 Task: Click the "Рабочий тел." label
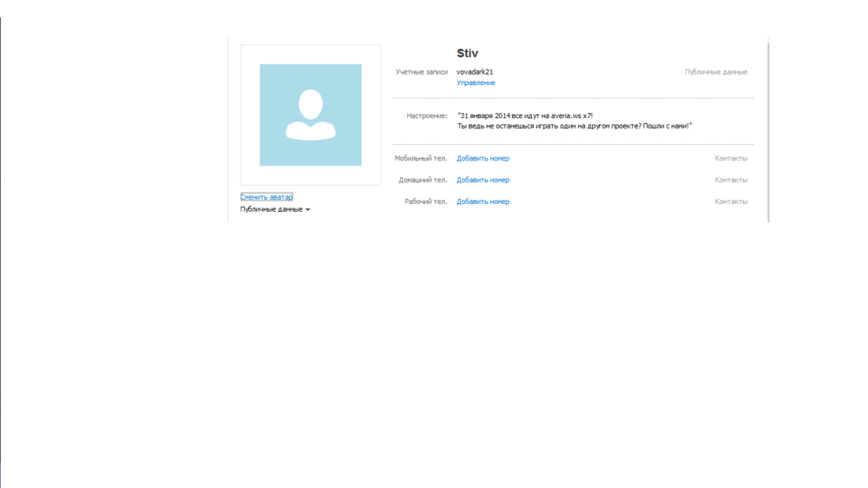tap(425, 201)
